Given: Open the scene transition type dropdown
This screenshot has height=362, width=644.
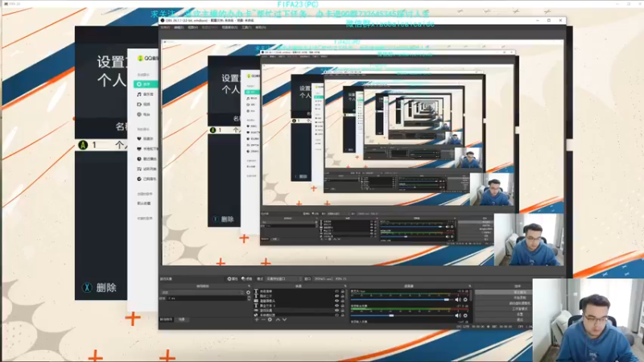Looking at the screenshot, I should 202,292.
